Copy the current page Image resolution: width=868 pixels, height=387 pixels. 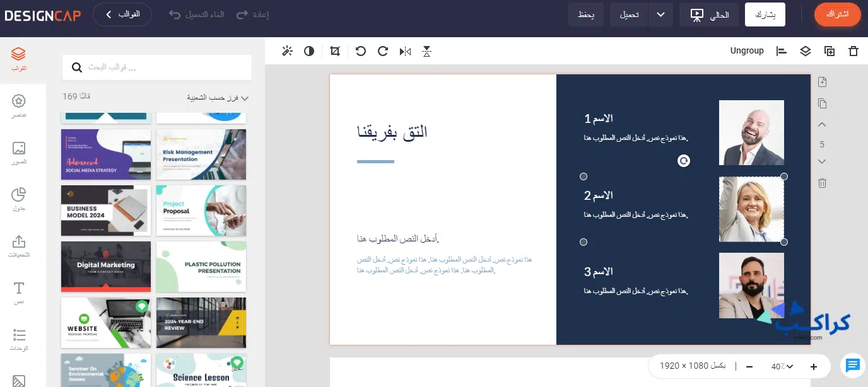(x=822, y=103)
